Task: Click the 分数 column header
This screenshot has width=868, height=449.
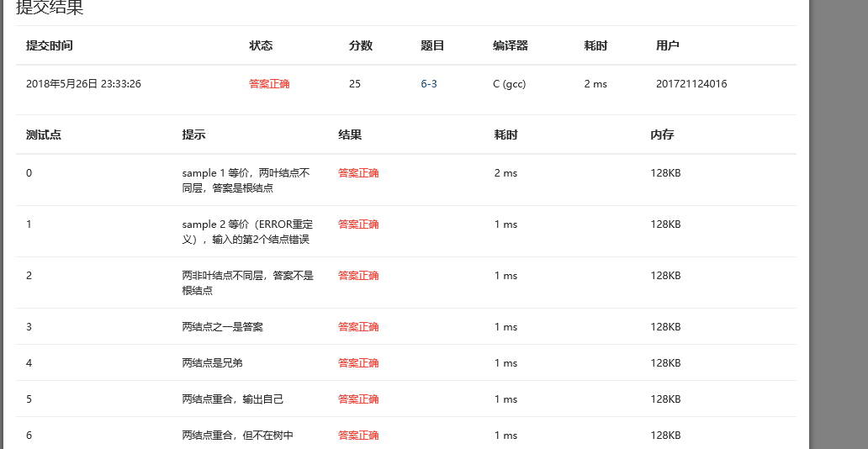Action: pos(360,46)
